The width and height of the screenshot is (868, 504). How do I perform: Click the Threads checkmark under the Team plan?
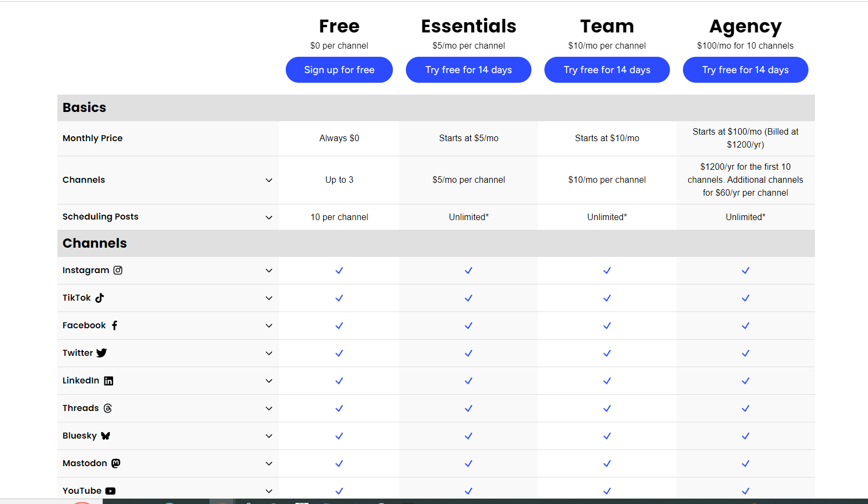(607, 408)
